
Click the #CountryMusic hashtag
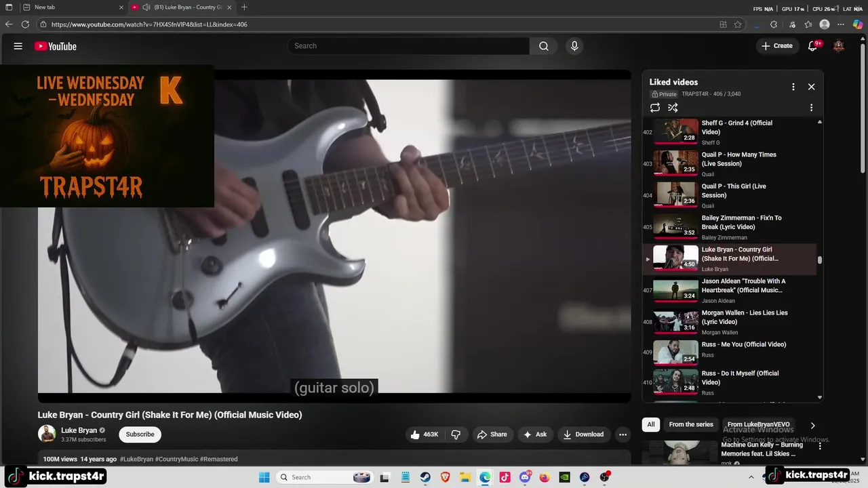[176, 460]
